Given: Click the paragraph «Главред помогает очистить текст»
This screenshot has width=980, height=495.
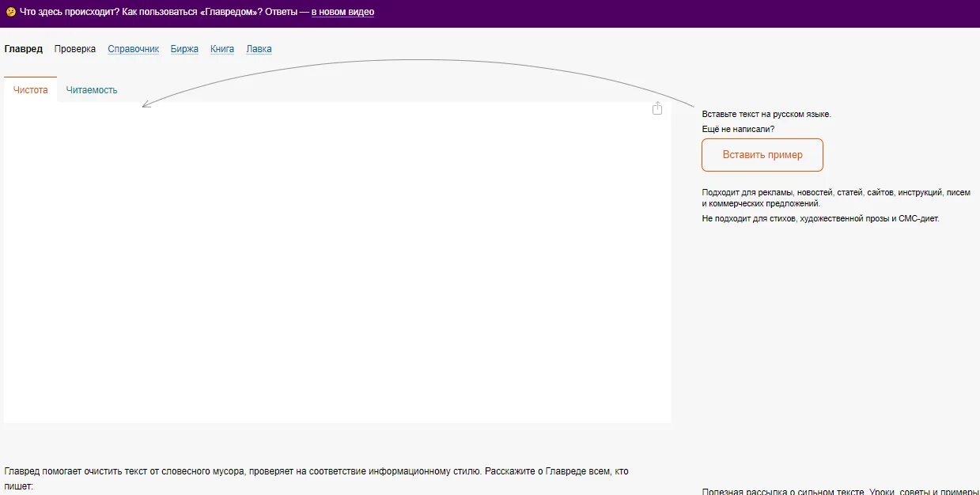Looking at the screenshot, I should click(316, 478).
